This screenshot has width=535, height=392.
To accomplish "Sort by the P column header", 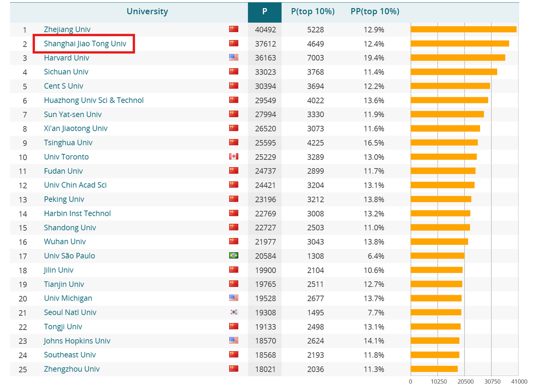I will click(265, 12).
